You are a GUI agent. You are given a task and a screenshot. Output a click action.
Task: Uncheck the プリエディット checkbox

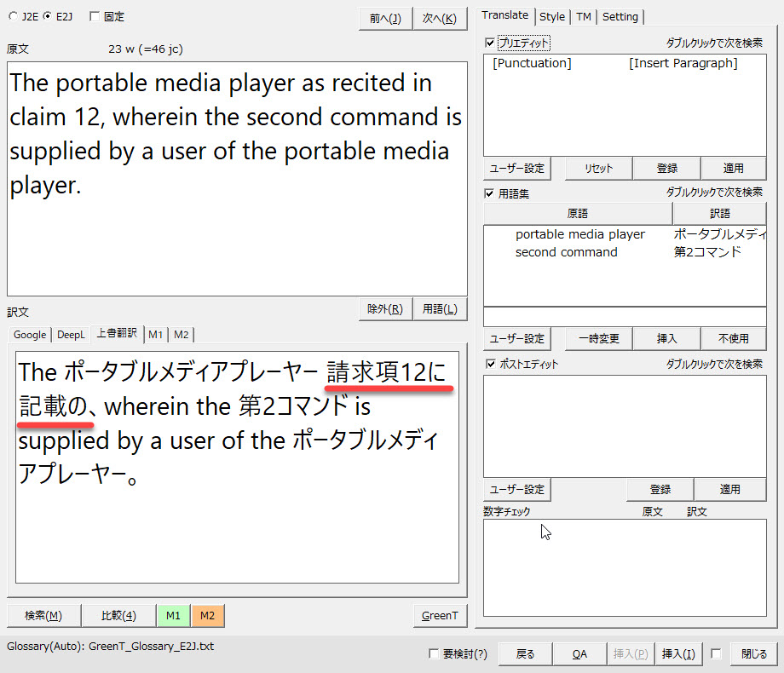pyautogui.click(x=489, y=42)
